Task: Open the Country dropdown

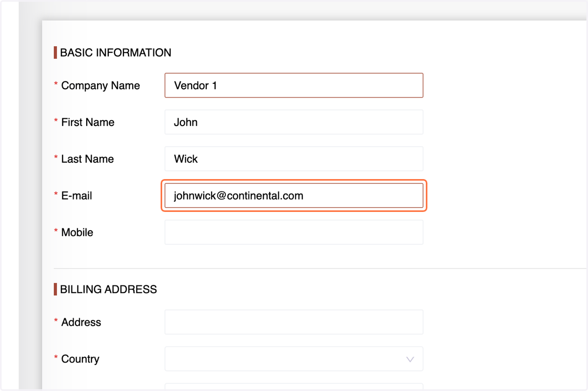Action: point(294,359)
